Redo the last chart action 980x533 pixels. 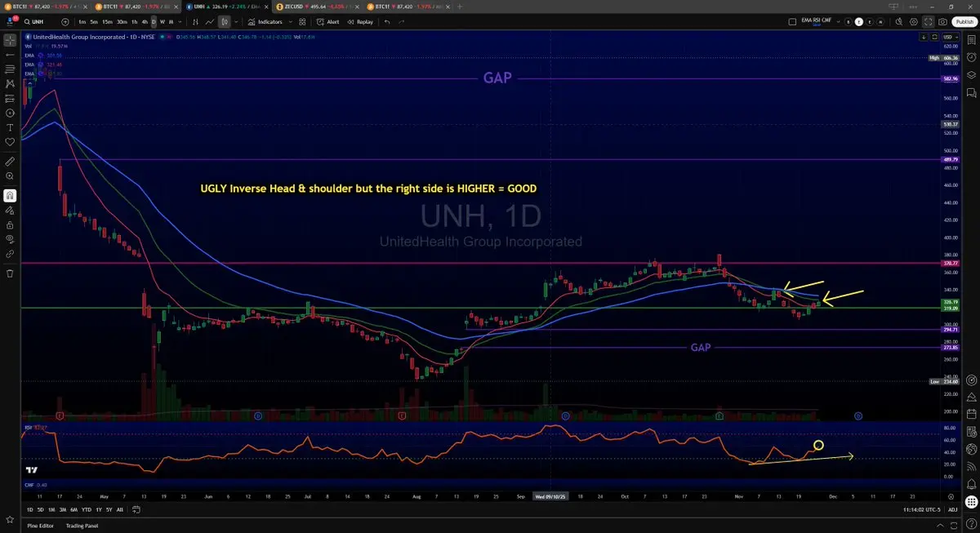coord(401,22)
